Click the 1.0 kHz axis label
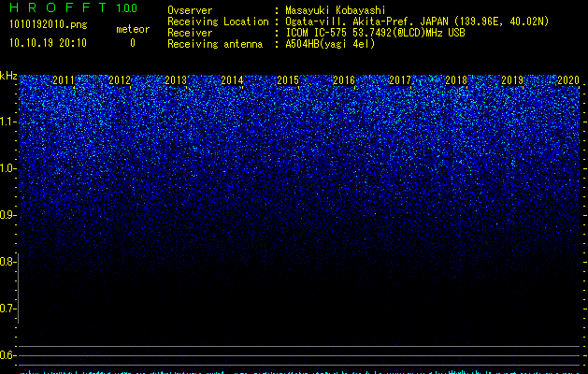This screenshot has height=374, width=588. click(x=7, y=168)
